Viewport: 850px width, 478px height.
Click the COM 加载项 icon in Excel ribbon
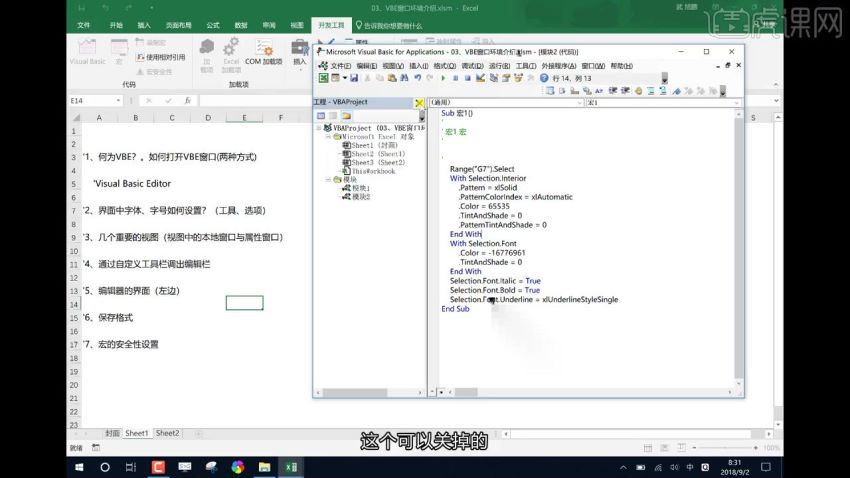[x=263, y=52]
